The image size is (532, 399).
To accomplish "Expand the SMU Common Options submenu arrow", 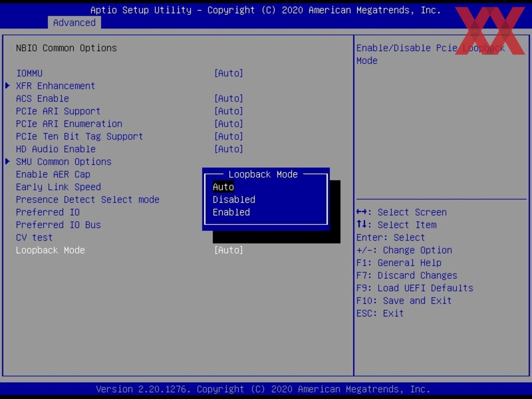I will coord(7,162).
